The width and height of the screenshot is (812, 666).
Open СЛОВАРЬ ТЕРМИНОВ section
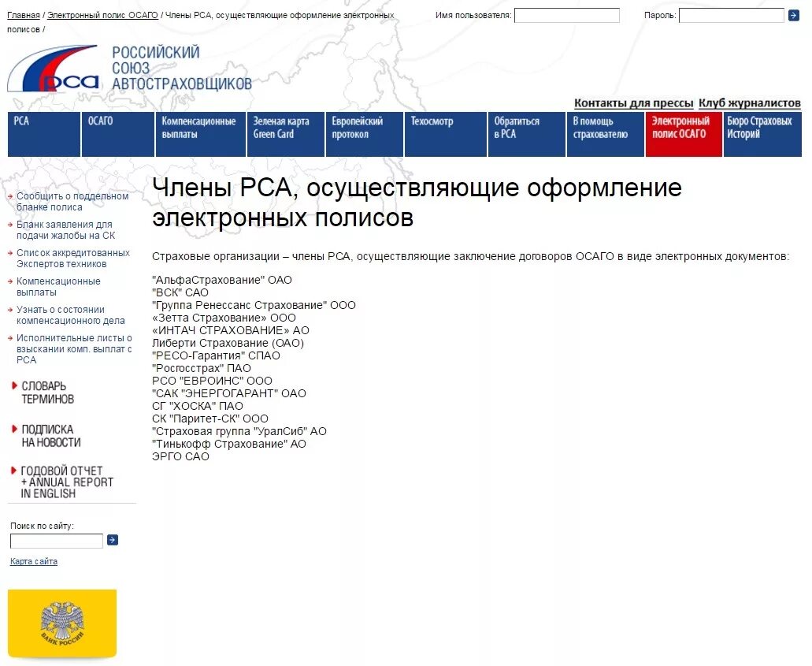(47, 393)
